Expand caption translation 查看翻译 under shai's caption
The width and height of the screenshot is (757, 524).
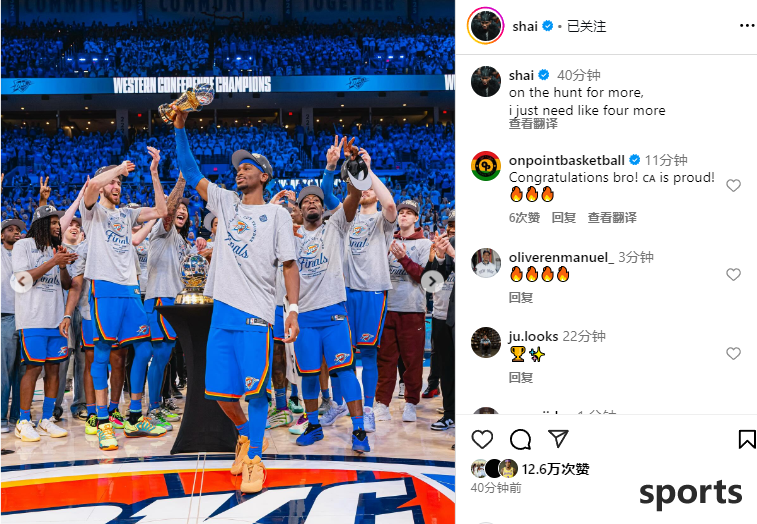533,124
